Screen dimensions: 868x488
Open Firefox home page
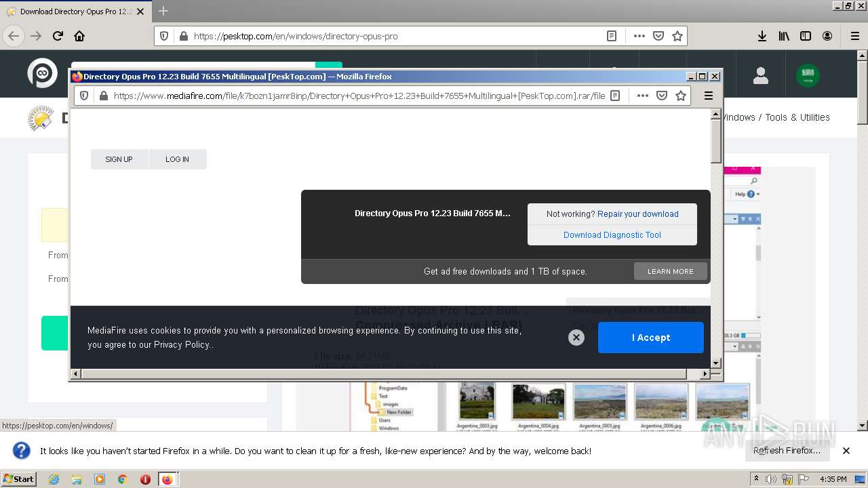coord(79,36)
